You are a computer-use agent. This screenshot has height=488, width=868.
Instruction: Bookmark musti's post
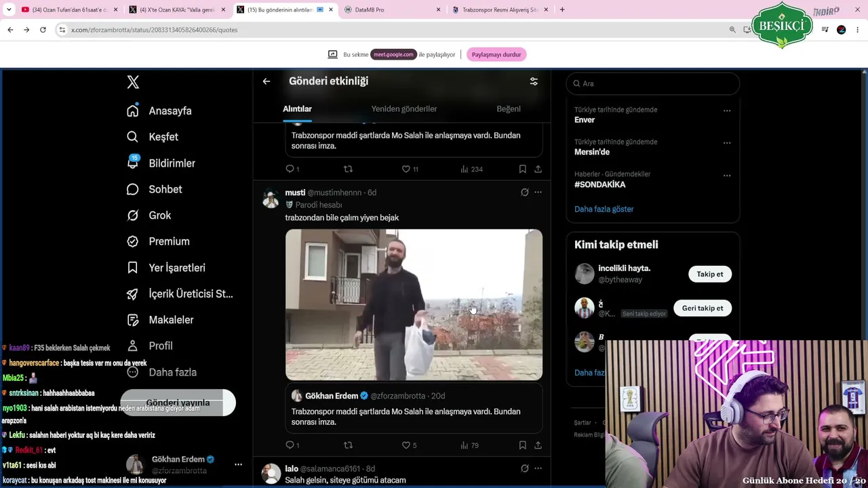(x=522, y=445)
